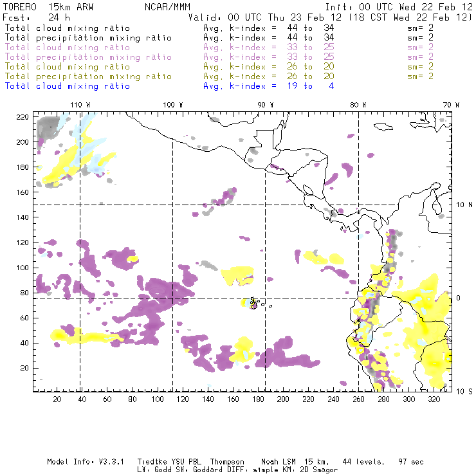The image size is (476, 476).
Task: Click the '60' tick label on vertical axis
Action: 24,318
